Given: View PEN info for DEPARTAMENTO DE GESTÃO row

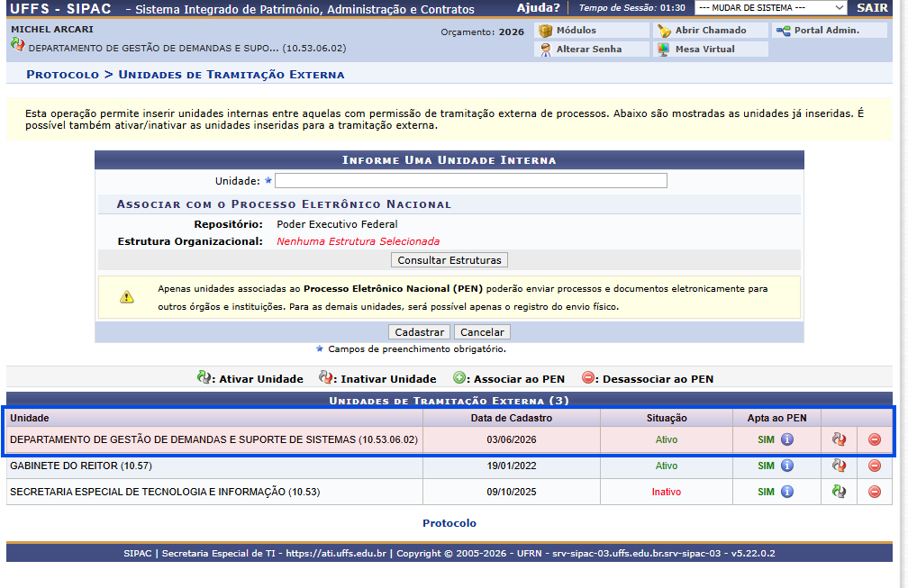Looking at the screenshot, I should (787, 439).
